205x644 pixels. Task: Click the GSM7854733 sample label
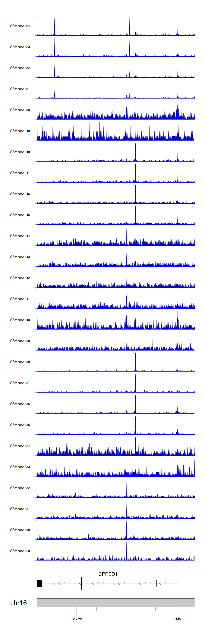(x=20, y=467)
